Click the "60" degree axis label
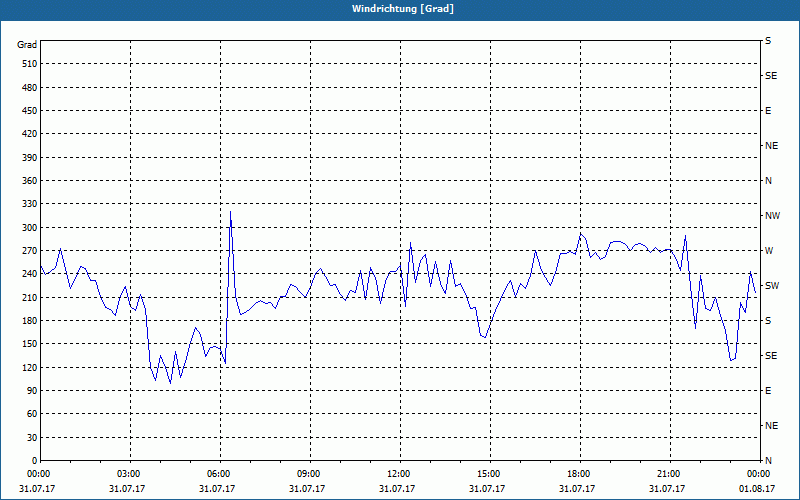The height and width of the screenshot is (500, 800). [x=32, y=414]
